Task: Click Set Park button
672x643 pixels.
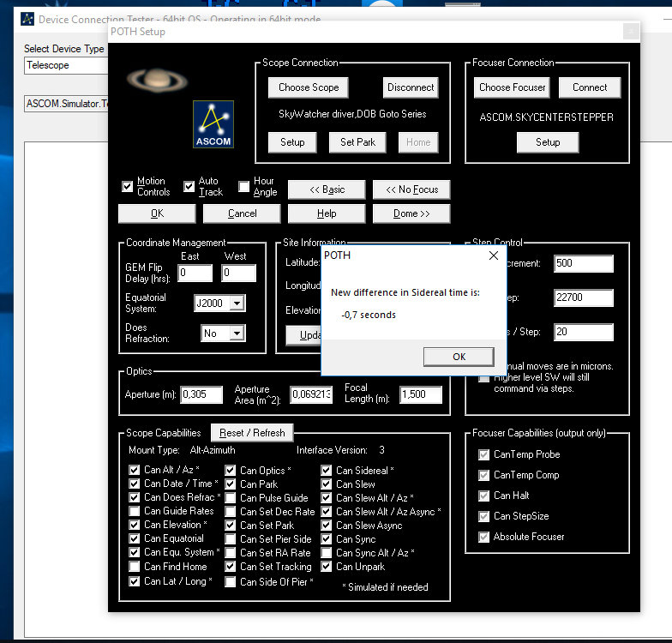Action: pos(357,142)
